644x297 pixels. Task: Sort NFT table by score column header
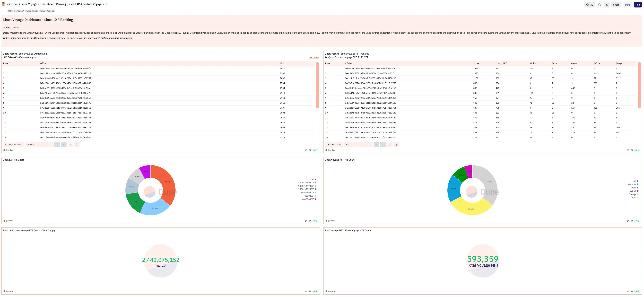tap(476, 63)
